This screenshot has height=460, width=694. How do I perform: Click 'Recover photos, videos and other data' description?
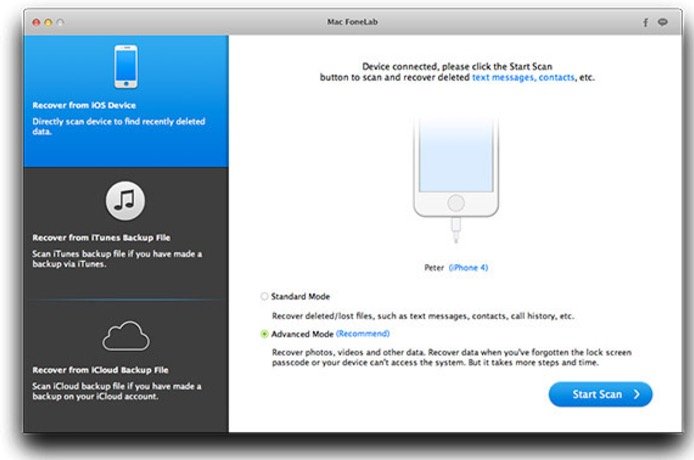pos(451,357)
